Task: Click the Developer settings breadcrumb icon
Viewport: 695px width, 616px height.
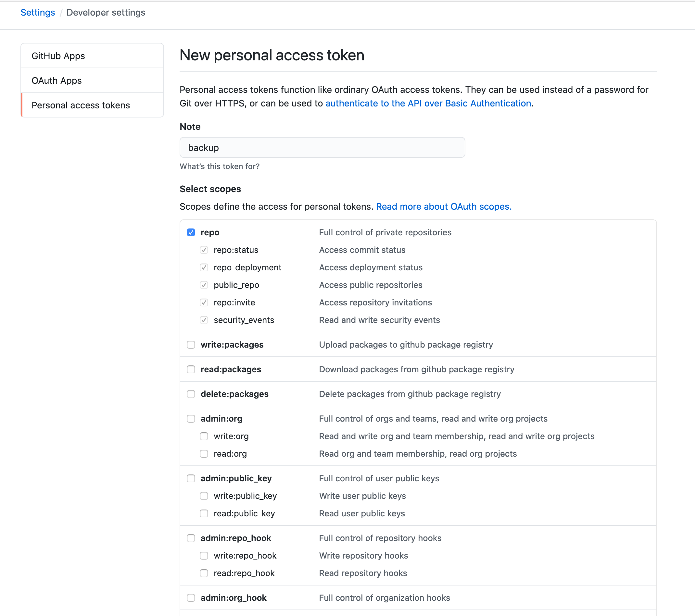Action: tap(105, 12)
